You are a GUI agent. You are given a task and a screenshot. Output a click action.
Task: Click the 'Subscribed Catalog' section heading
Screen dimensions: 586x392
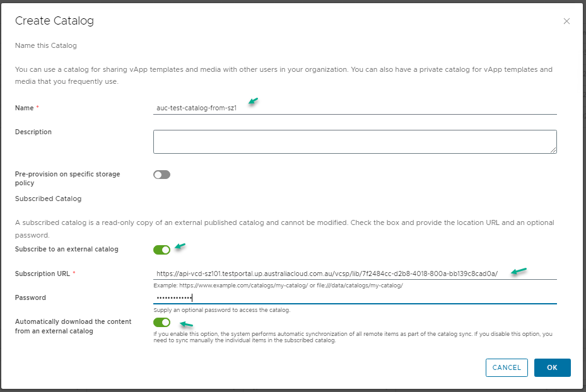pos(48,199)
